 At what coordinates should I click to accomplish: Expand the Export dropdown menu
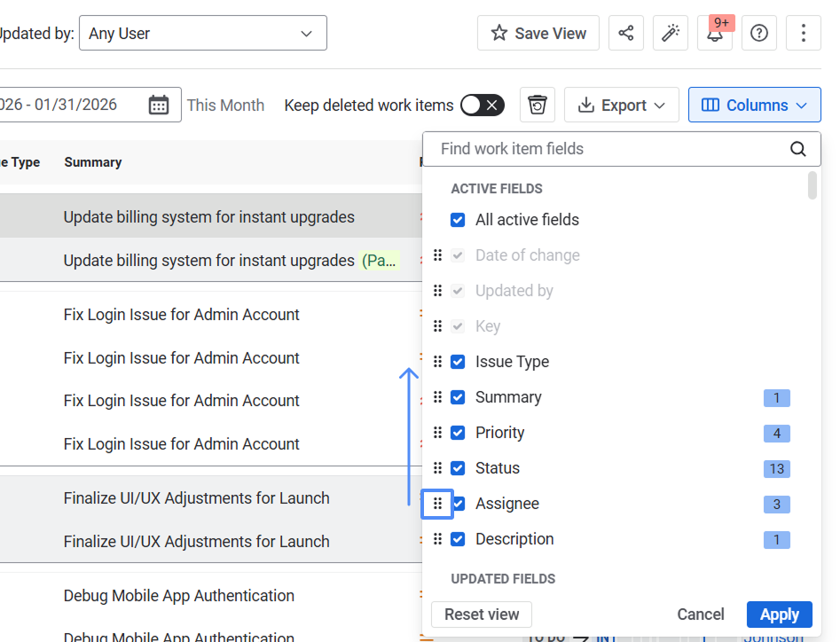pos(621,106)
